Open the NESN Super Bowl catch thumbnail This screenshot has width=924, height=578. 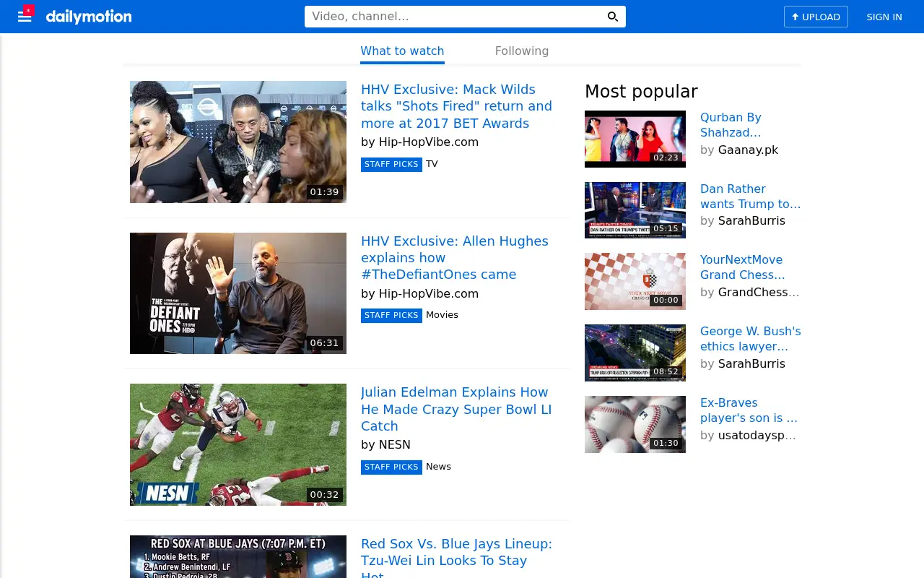point(238,444)
